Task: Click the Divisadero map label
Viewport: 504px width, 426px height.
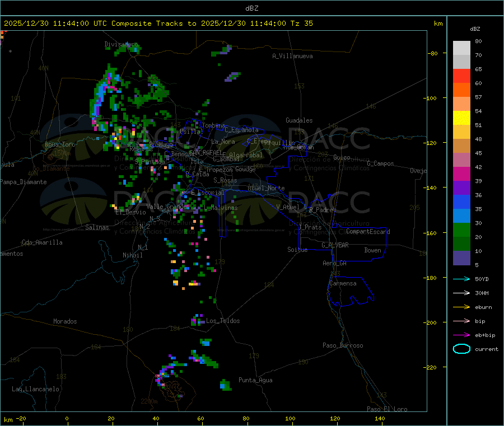Action: point(121,44)
